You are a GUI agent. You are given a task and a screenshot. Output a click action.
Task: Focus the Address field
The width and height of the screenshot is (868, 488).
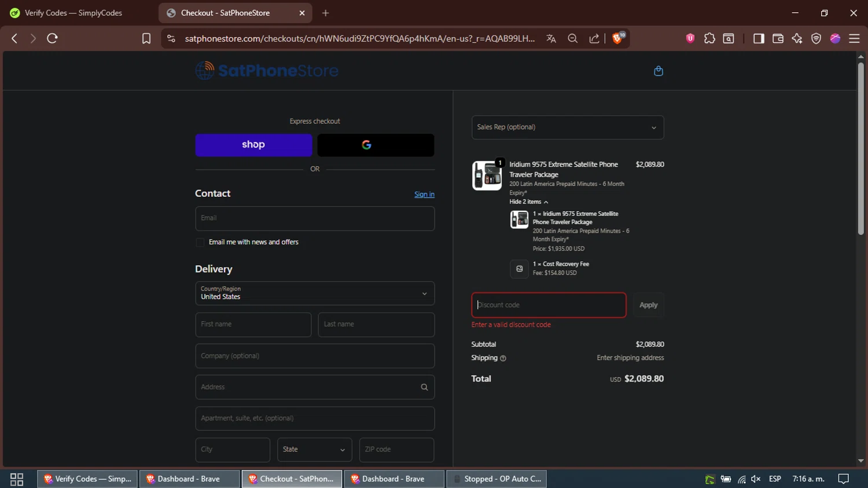click(315, 387)
